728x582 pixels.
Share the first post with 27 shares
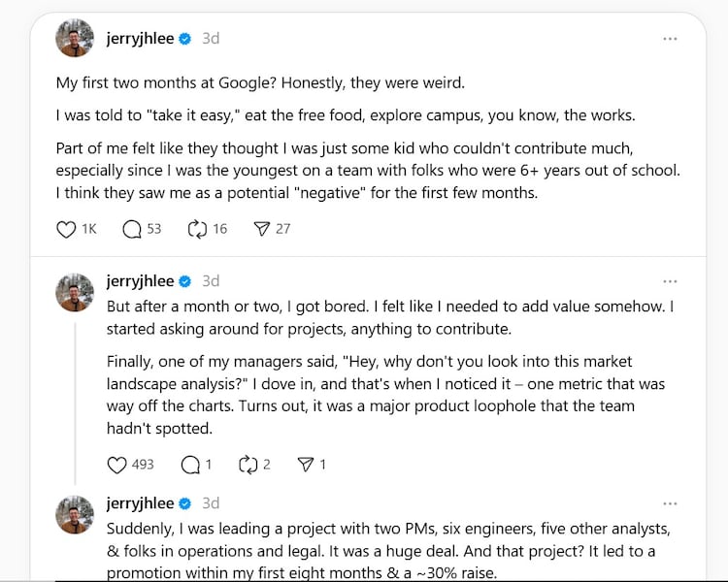(261, 230)
